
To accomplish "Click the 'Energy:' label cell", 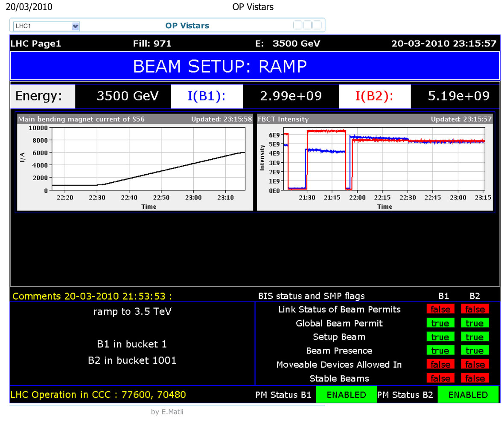I will (x=43, y=96).
